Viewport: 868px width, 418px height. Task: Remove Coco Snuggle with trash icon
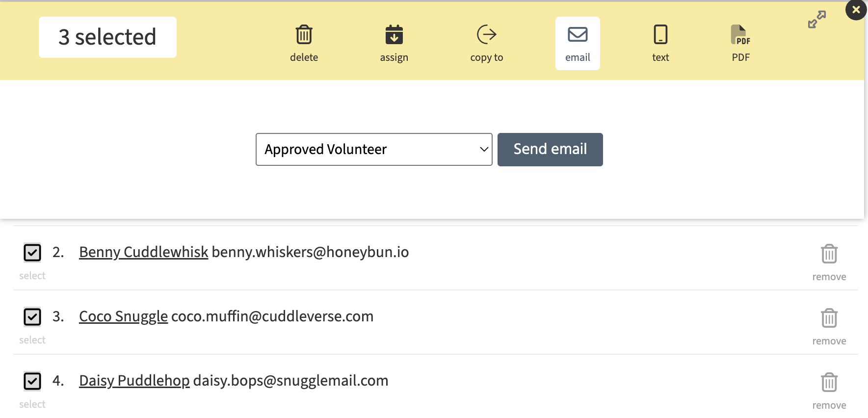[829, 318]
